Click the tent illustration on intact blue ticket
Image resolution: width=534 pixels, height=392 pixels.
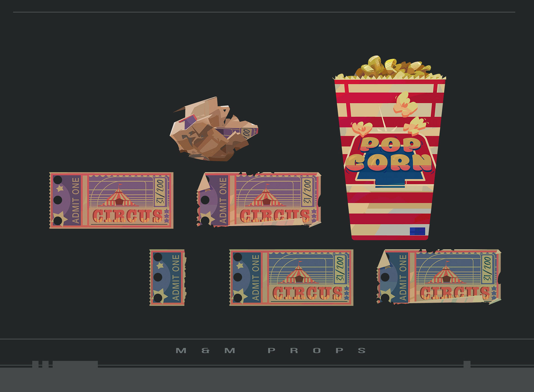299,274
